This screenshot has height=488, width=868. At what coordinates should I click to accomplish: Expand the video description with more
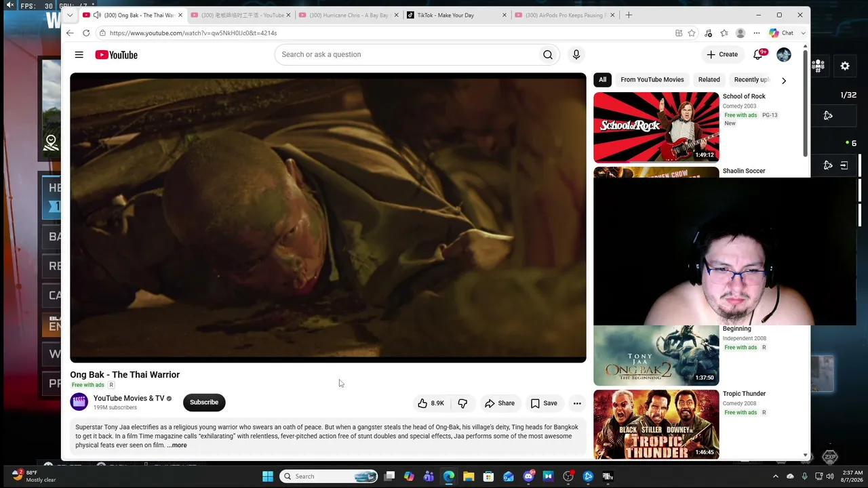pos(177,445)
